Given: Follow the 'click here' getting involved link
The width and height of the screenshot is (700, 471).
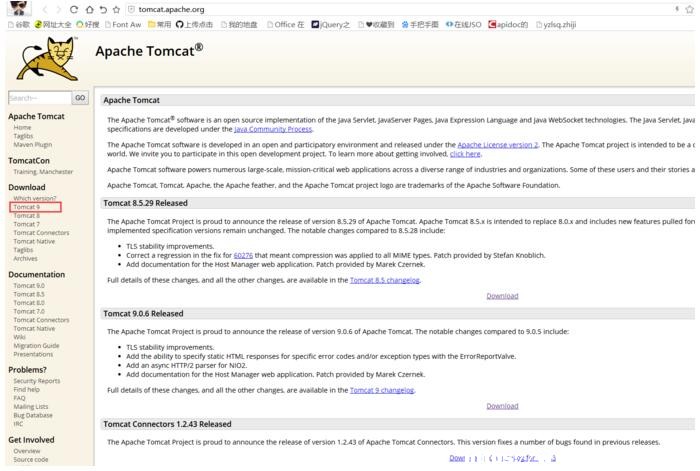Looking at the screenshot, I should [465, 154].
